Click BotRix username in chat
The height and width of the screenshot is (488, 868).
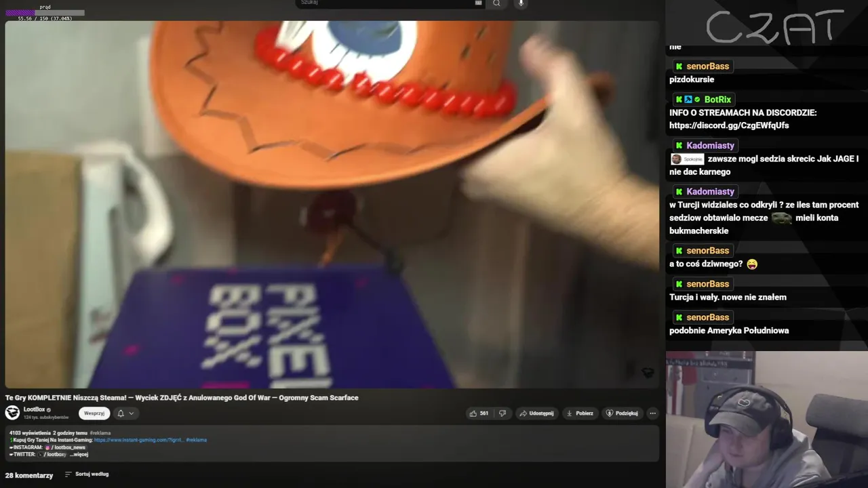point(717,100)
